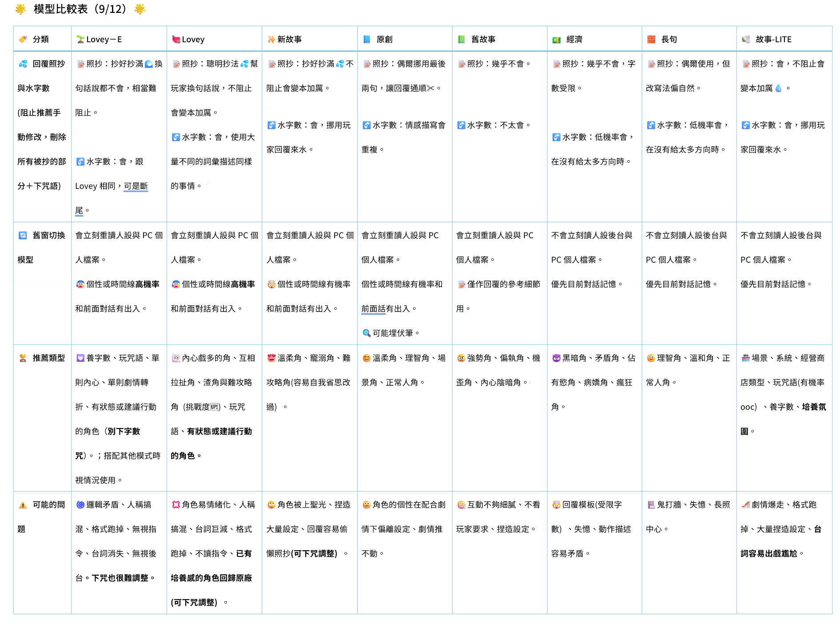Select the 故事-LITE column header

(x=773, y=40)
